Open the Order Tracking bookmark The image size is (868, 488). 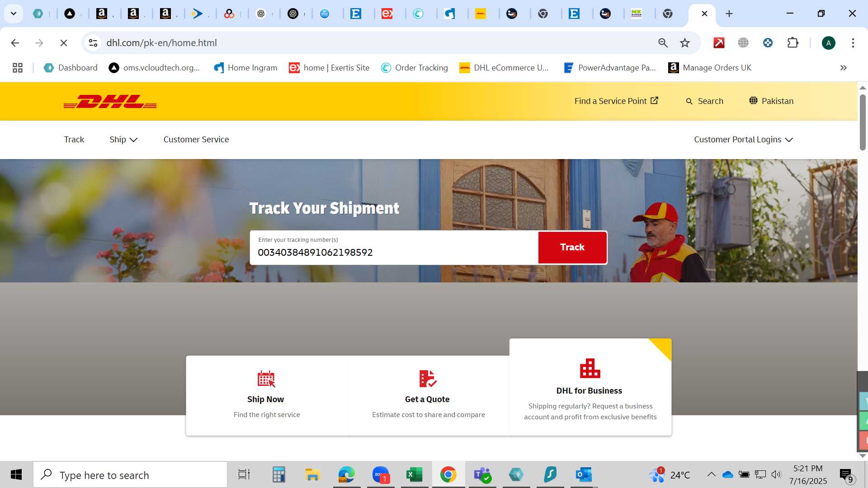point(414,68)
